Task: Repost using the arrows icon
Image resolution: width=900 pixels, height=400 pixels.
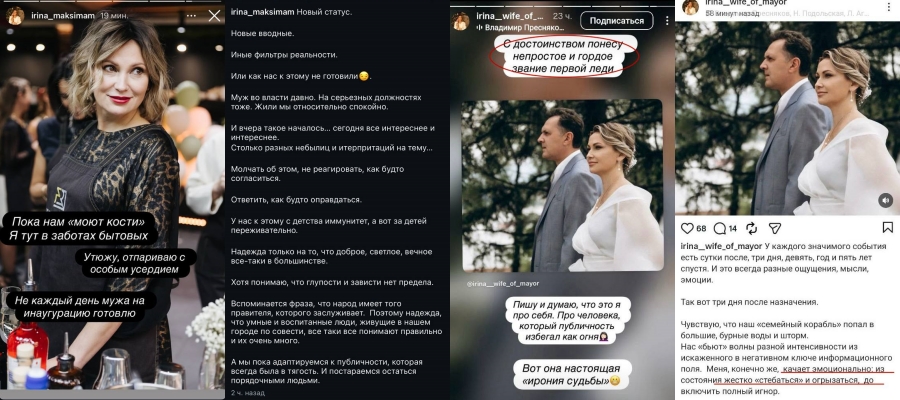Action: 751,228
